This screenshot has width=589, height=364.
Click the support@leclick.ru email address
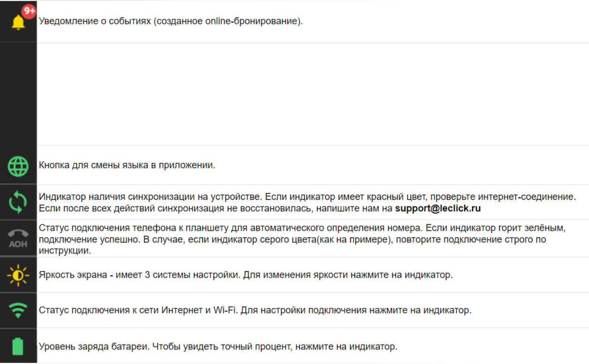point(438,208)
